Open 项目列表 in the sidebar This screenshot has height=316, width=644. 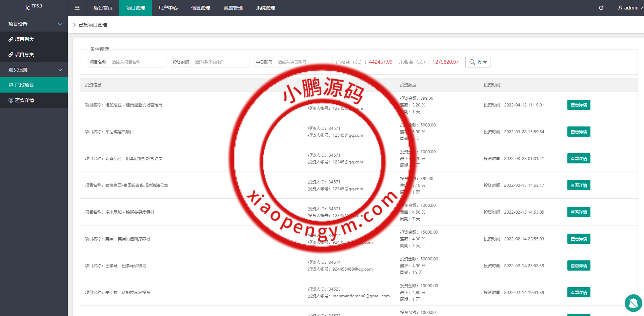24,39
